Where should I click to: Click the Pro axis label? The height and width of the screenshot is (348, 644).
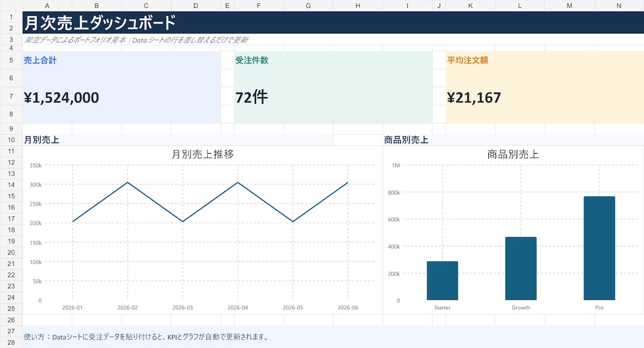click(599, 307)
